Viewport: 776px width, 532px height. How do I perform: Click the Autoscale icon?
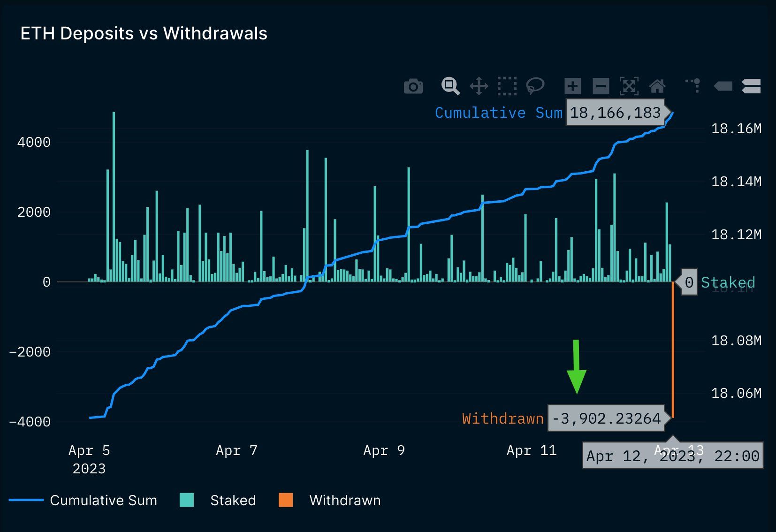click(629, 86)
